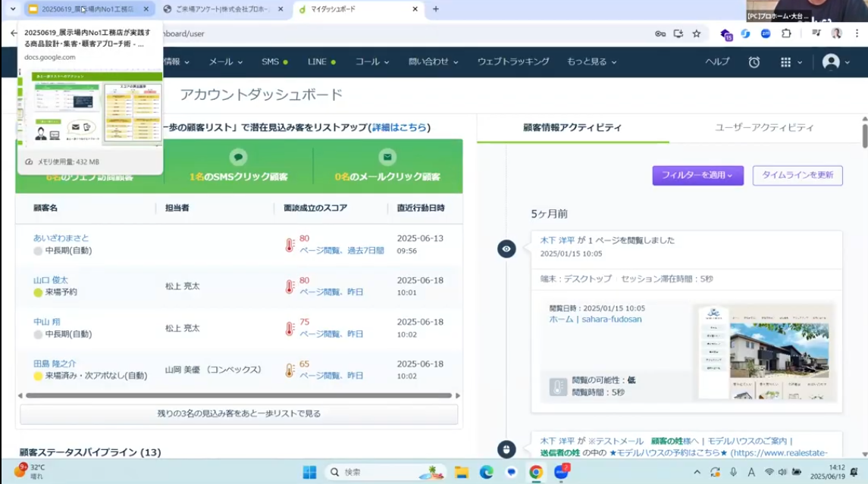Click the Google Docs tab preview thumbnail
The height and width of the screenshot is (484, 868).
90,108
